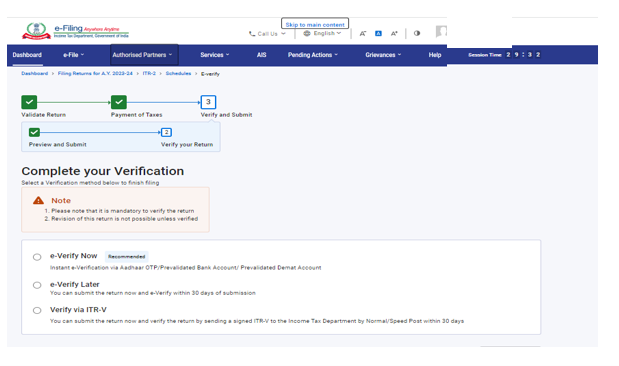Select the e-Verify Later radio option
Image resolution: width=619 pixels, height=366 pixels.
[37, 285]
